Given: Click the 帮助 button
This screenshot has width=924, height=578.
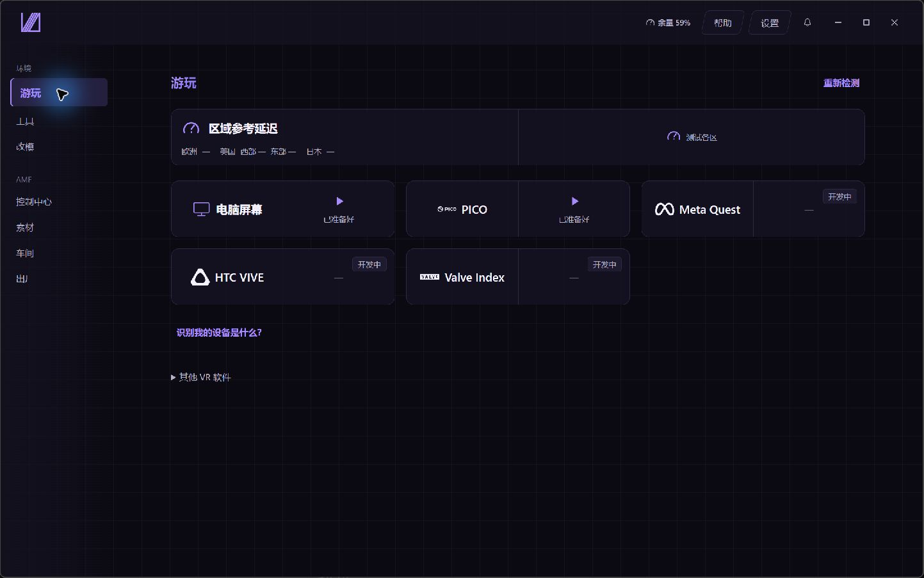Looking at the screenshot, I should point(723,22).
